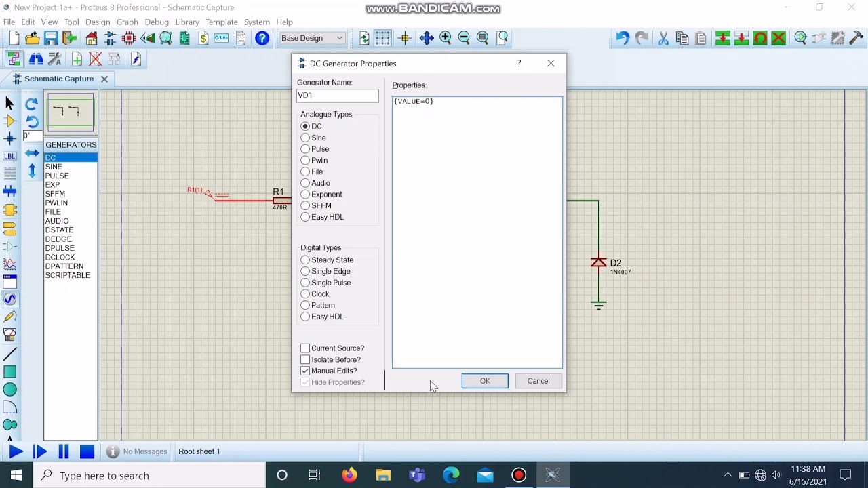
Task: Click the Generator Name input field
Action: point(338,96)
